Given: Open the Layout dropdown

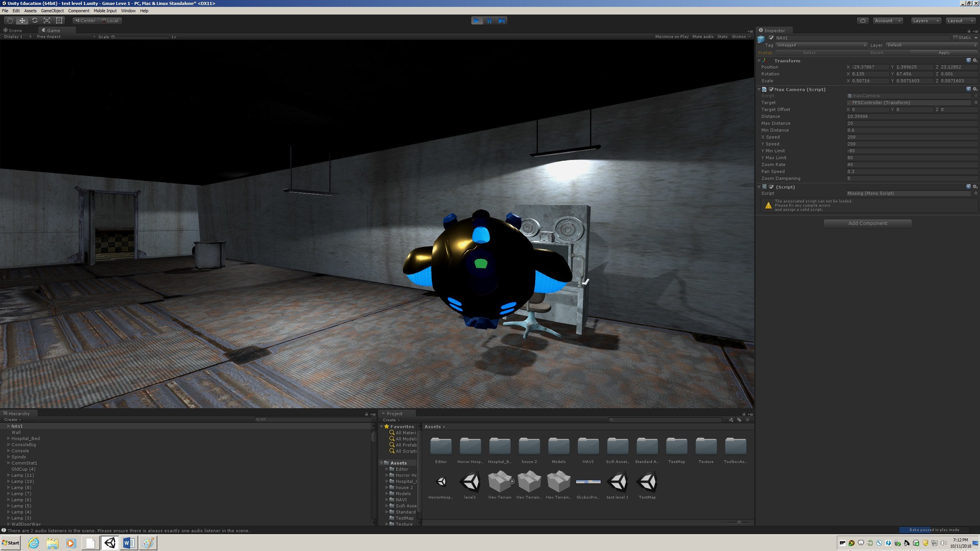Looking at the screenshot, I should click(x=960, y=21).
